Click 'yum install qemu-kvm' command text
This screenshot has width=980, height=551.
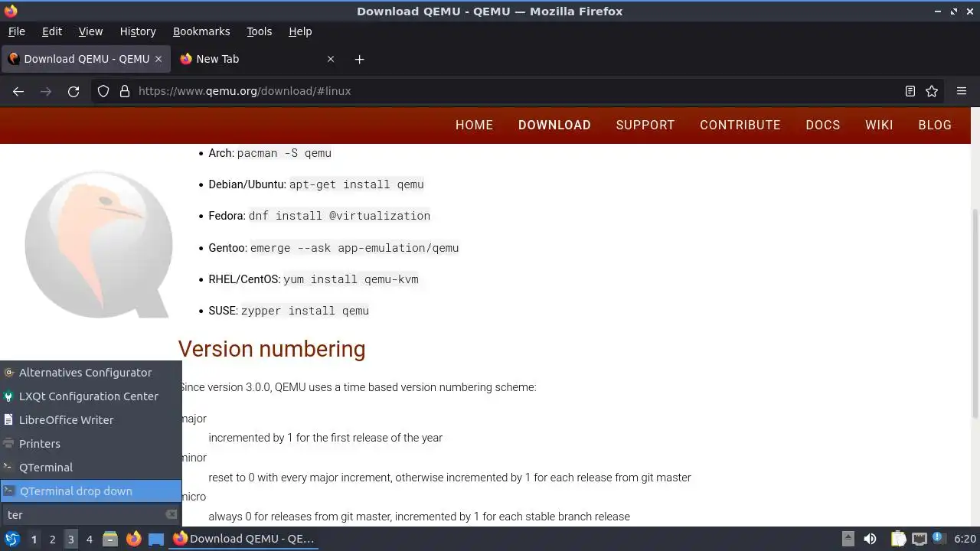click(x=351, y=279)
